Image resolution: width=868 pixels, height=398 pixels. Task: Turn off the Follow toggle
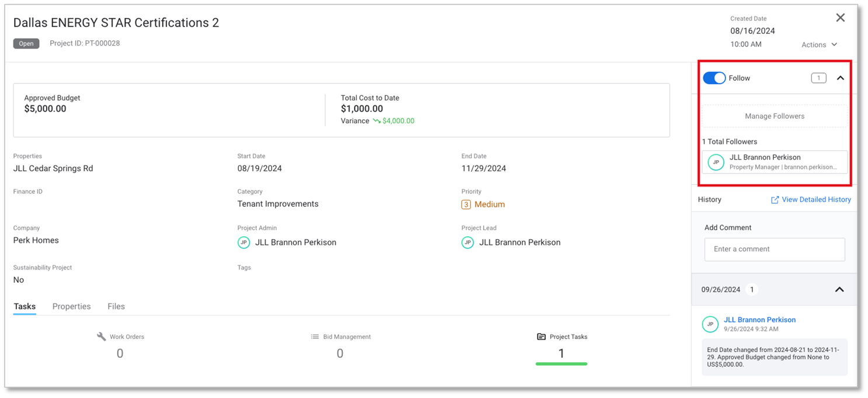(714, 78)
